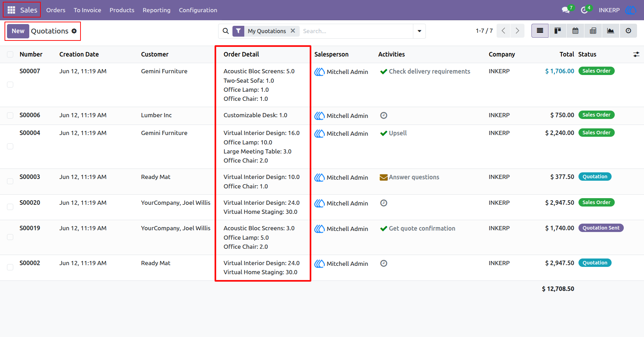
Task: Select the checkbox for order S00020
Action: [10, 207]
